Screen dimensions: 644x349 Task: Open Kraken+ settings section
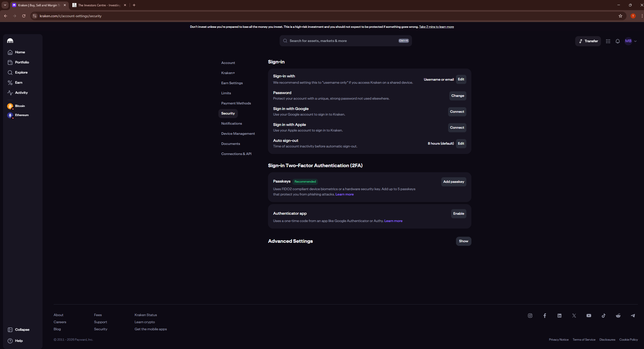[x=228, y=73]
